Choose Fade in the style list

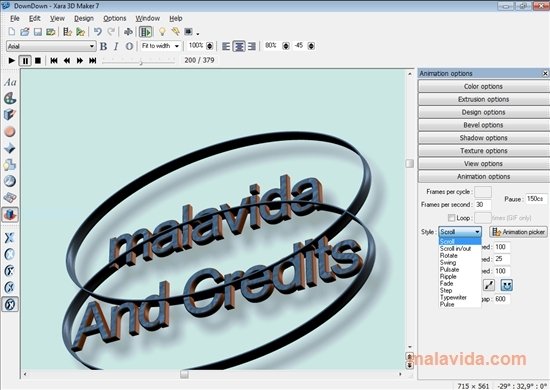point(460,283)
